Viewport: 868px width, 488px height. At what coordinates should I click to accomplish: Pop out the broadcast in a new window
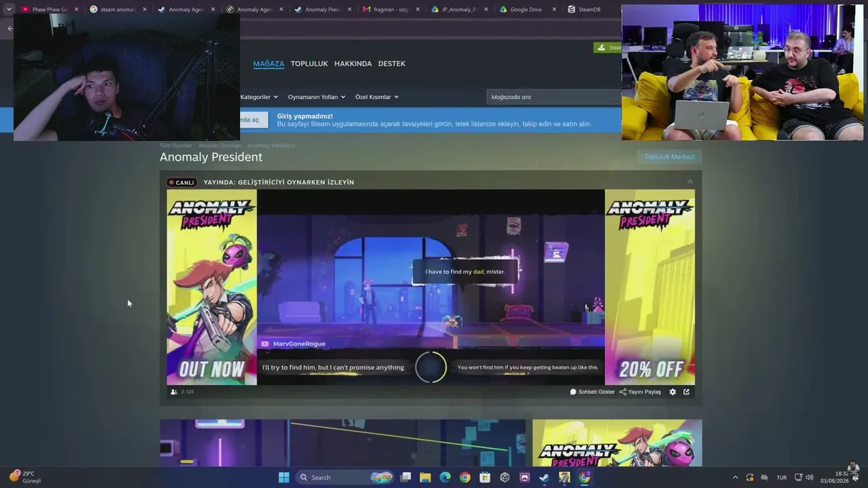click(x=686, y=392)
